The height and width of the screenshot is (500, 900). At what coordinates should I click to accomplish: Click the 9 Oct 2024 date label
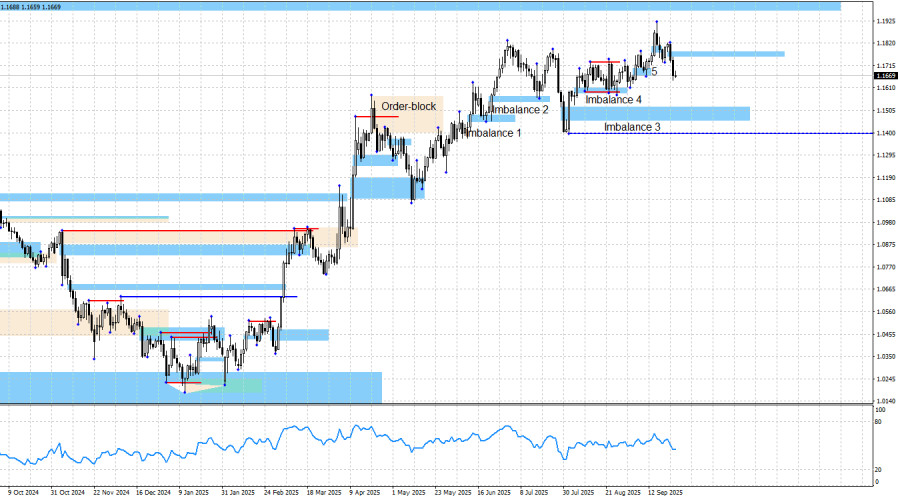tap(23, 492)
